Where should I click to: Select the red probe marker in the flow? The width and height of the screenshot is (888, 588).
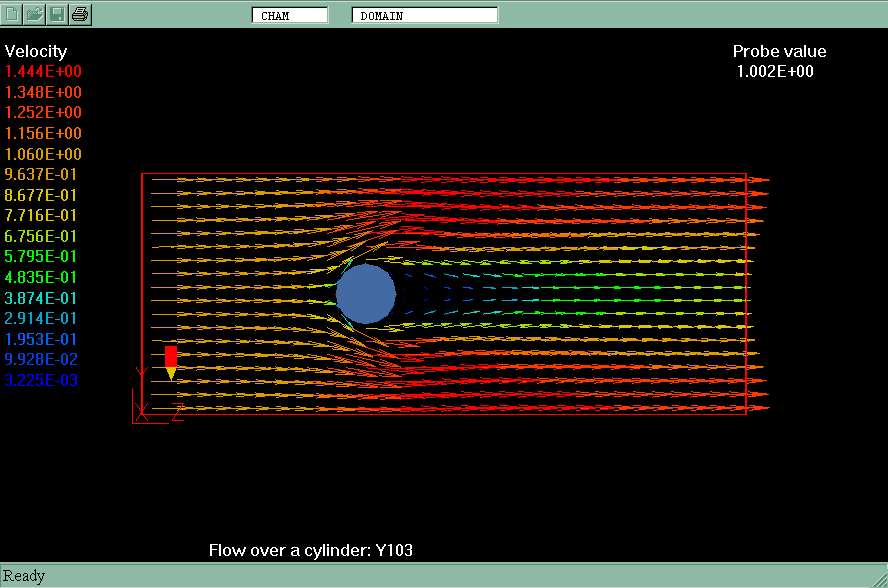(171, 360)
